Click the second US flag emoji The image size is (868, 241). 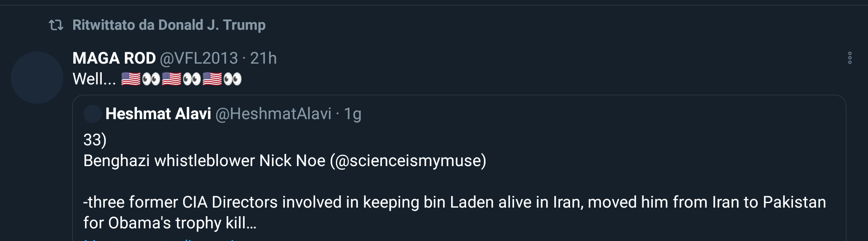pos(171,79)
